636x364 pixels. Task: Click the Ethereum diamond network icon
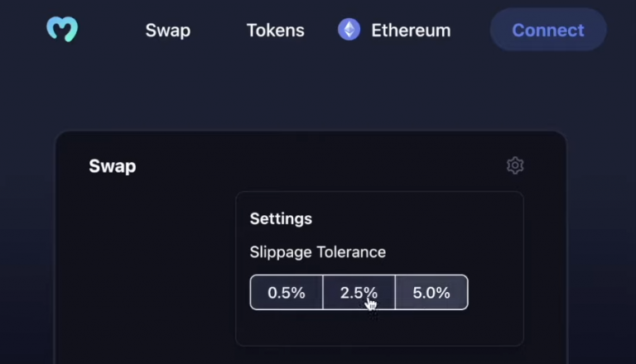click(x=349, y=30)
